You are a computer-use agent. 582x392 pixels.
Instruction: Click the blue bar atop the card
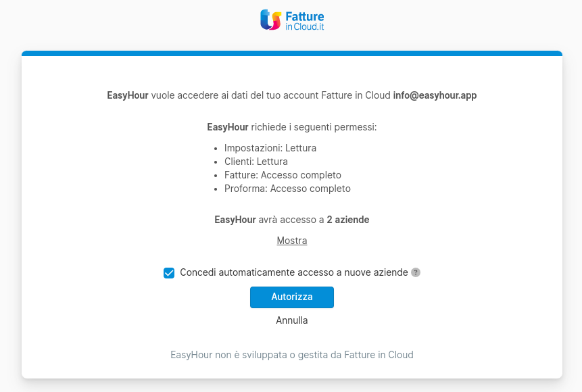coord(292,53)
